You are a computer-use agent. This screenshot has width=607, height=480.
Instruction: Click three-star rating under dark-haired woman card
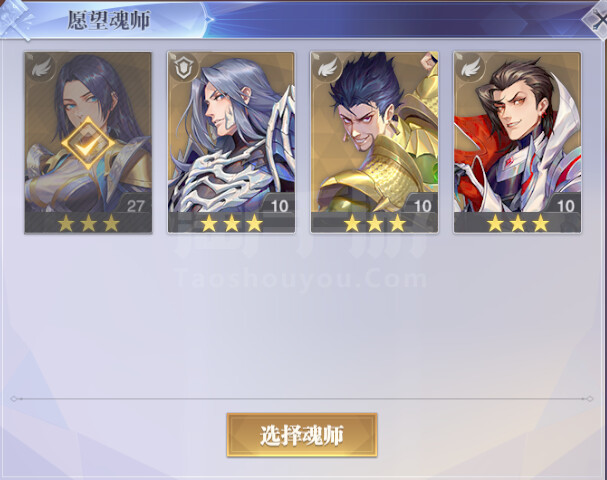tap(88, 223)
